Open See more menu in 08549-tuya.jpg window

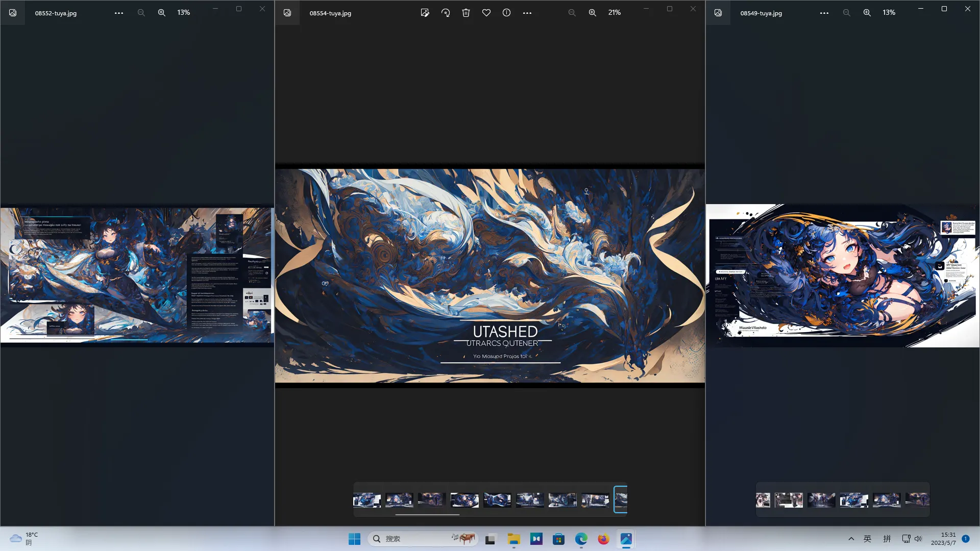click(824, 13)
